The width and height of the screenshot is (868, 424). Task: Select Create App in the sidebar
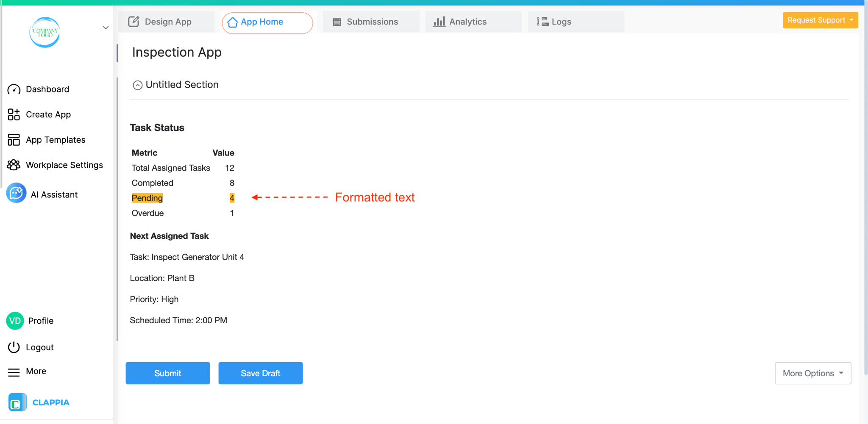(x=48, y=114)
